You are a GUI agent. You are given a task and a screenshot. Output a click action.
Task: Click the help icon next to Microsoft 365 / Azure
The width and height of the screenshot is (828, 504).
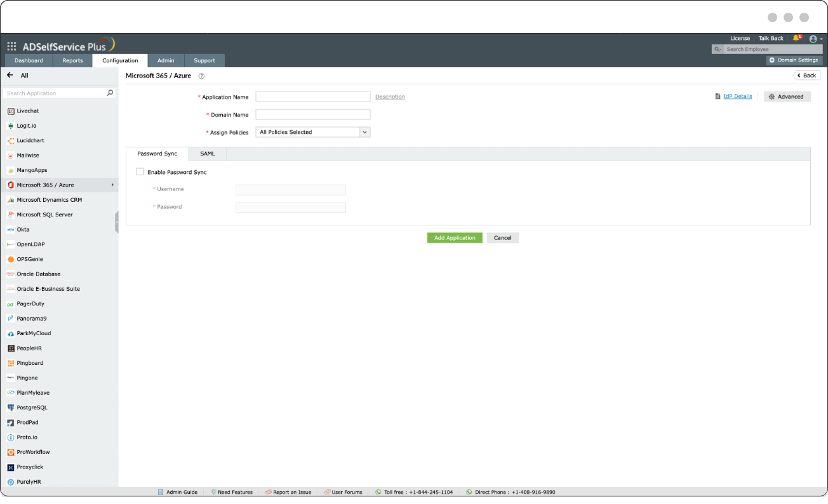pos(201,76)
